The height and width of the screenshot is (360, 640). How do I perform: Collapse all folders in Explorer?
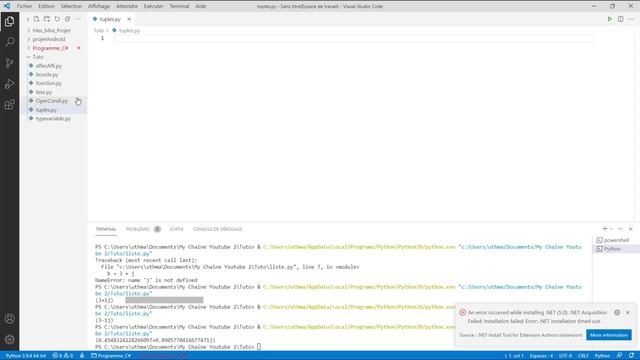[67, 19]
